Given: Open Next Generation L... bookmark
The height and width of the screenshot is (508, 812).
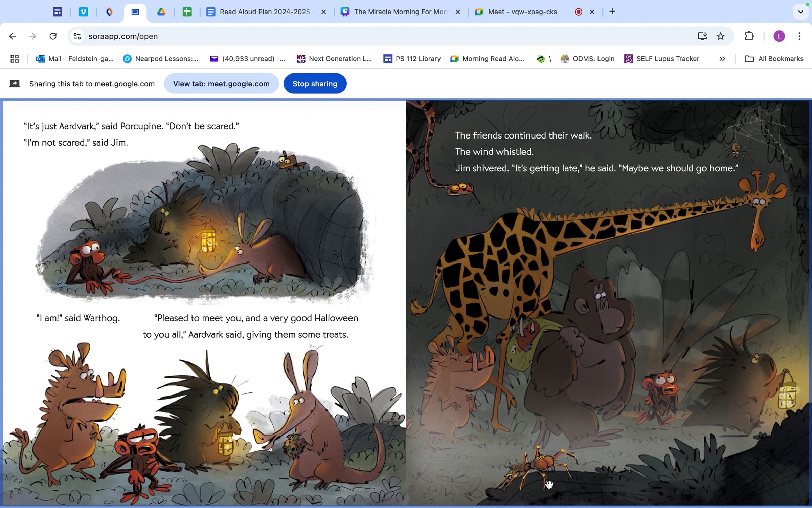Looking at the screenshot, I should (334, 59).
